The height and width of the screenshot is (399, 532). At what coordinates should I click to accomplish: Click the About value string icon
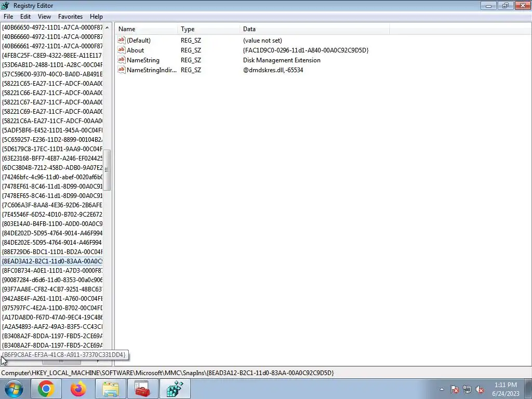click(122, 50)
